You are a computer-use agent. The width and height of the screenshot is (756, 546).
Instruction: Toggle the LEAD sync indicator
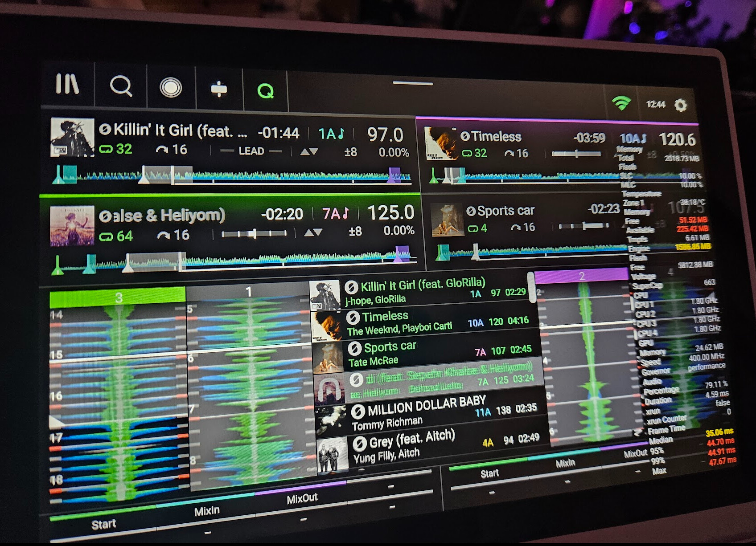(x=251, y=151)
